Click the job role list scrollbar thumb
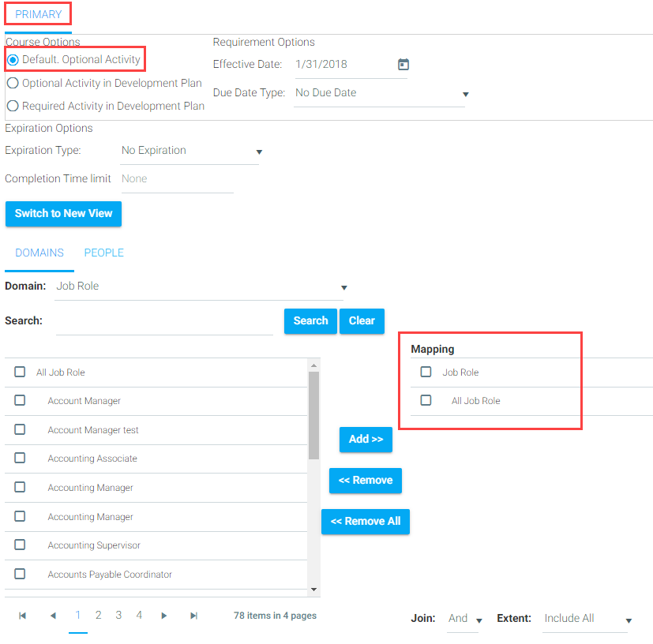 point(314,415)
